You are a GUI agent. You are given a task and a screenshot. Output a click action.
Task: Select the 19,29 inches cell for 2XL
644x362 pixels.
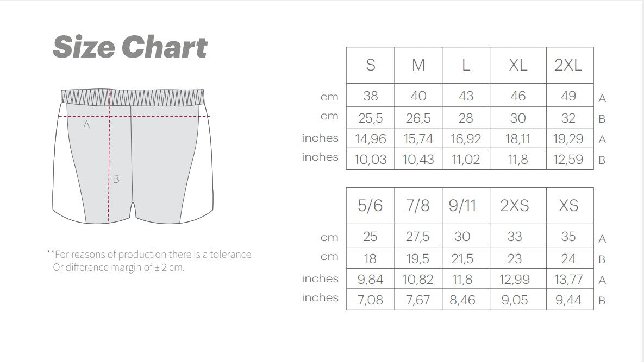coord(570,138)
